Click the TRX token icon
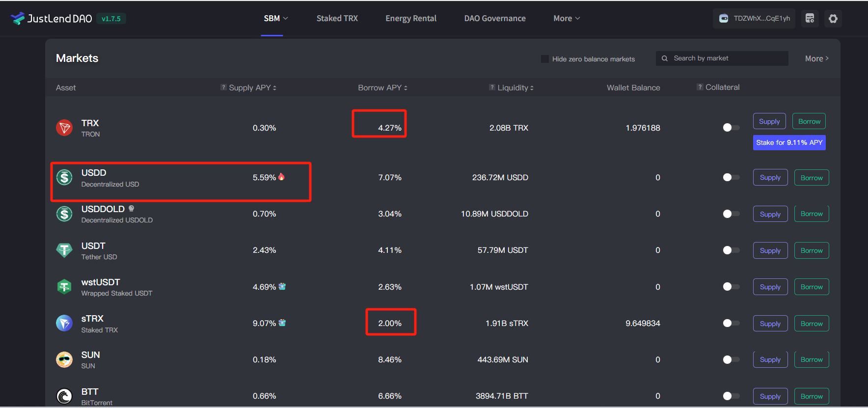 [64, 128]
